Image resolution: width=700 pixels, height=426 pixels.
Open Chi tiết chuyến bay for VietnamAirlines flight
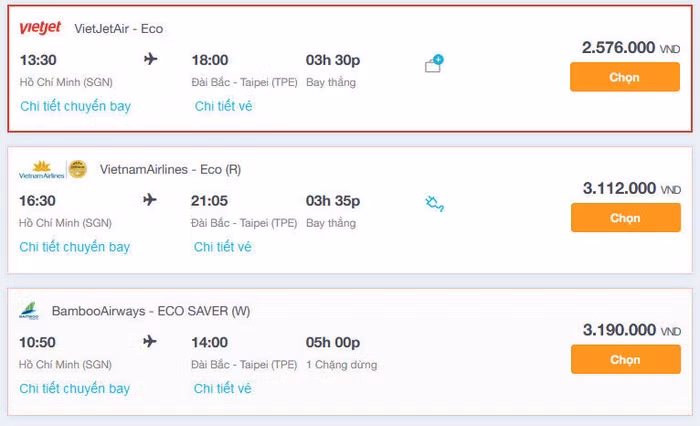75,247
